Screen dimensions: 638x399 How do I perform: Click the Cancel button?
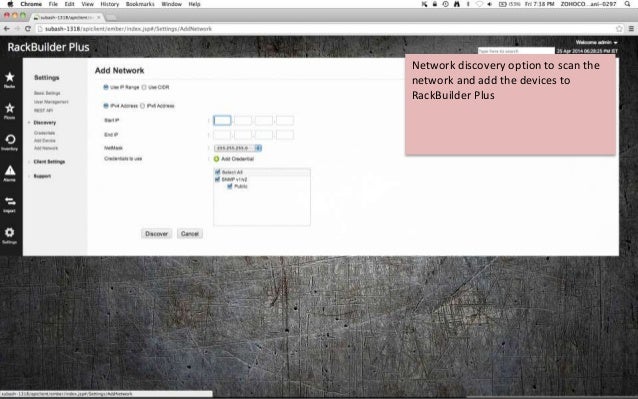(190, 234)
